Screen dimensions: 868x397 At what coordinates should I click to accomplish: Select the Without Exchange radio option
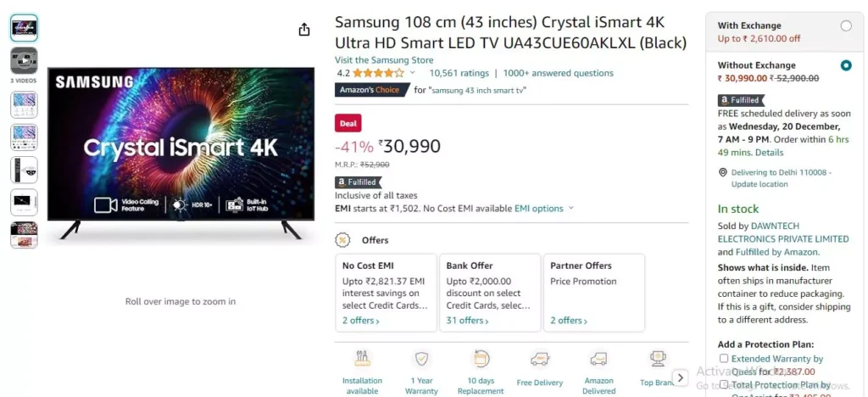pyautogui.click(x=846, y=65)
